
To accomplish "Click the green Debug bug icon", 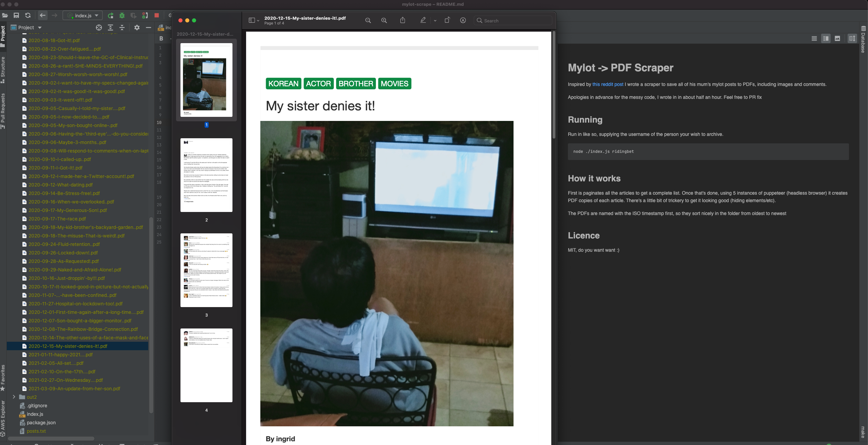I will pos(122,16).
